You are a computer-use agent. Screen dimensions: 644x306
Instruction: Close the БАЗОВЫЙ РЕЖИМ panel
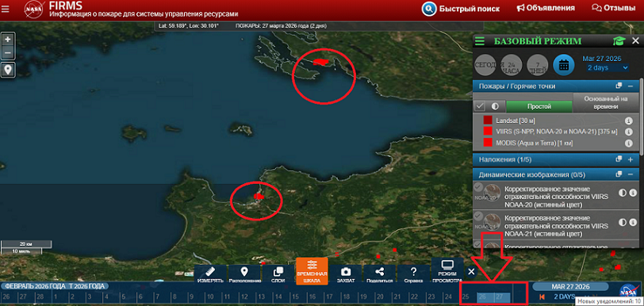(636, 40)
